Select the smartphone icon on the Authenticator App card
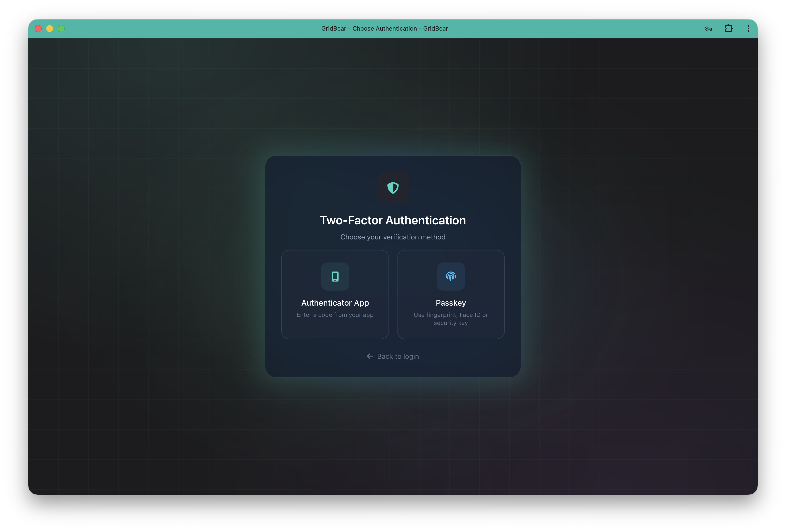 (335, 276)
